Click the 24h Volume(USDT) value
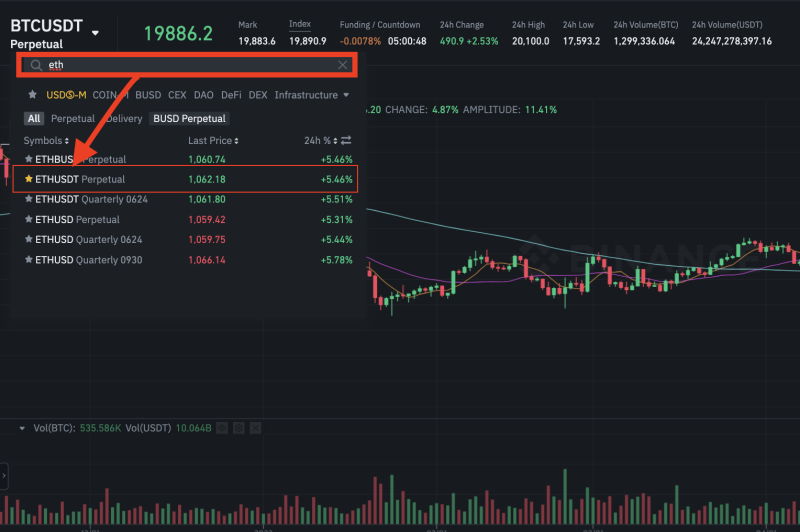Image resolution: width=800 pixels, height=532 pixels. tap(732, 41)
